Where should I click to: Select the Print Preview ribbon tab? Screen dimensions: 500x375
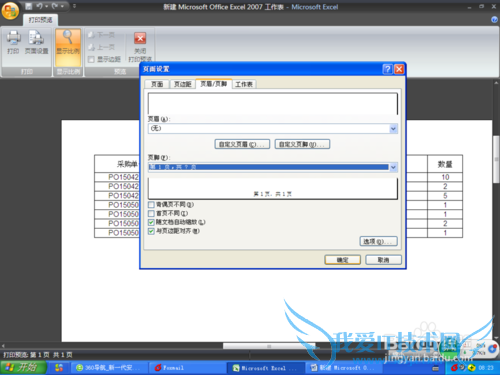pos(40,20)
